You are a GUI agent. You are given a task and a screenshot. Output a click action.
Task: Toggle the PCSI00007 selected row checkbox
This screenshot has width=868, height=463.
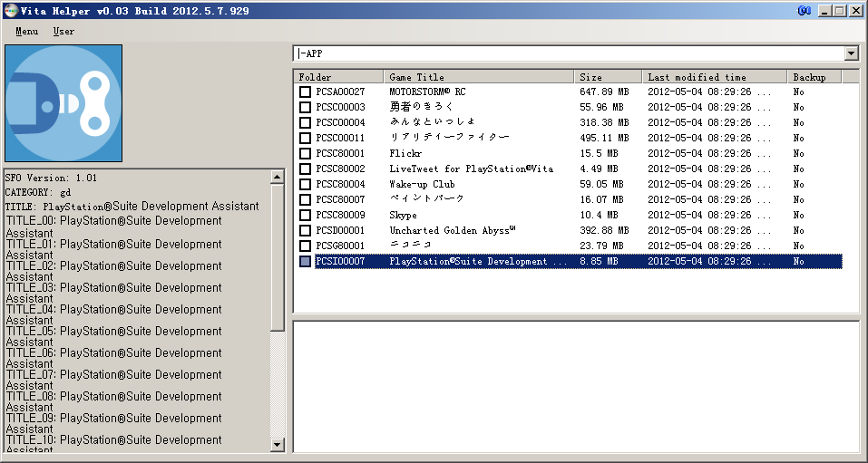point(305,261)
